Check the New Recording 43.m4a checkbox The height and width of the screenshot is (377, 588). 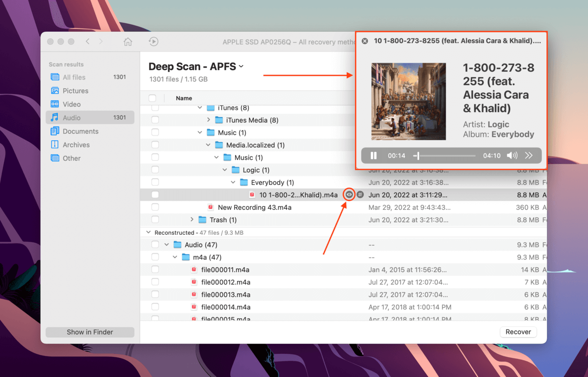coord(155,207)
